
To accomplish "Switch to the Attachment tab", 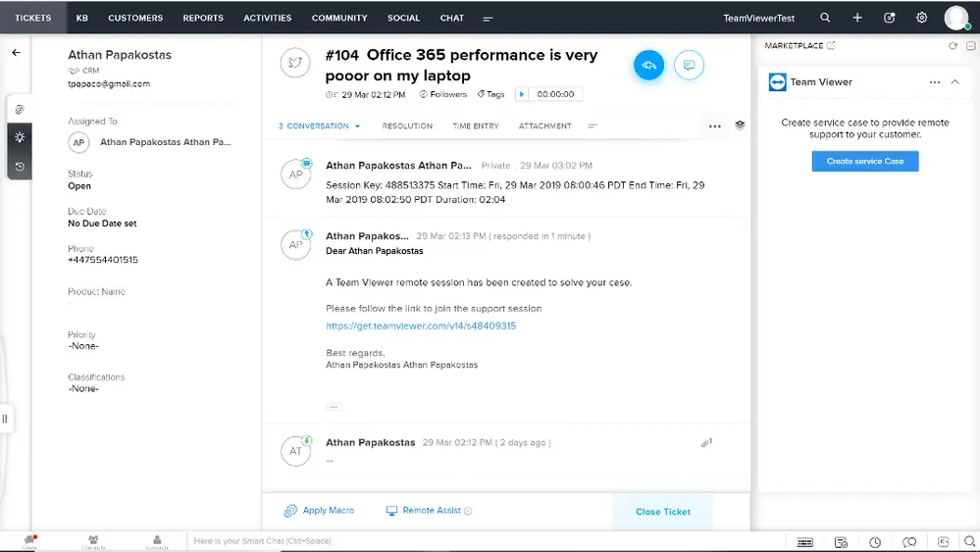I will point(545,125).
